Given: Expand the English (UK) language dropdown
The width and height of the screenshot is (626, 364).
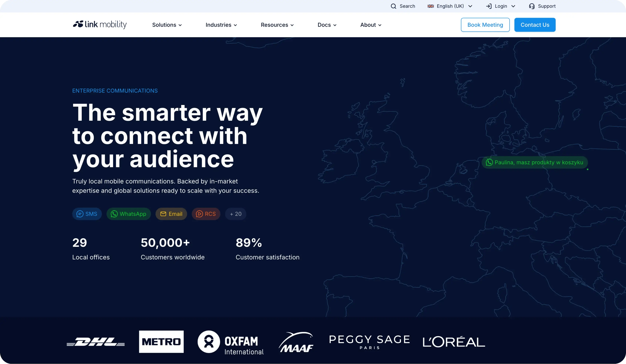Looking at the screenshot, I should coord(470,6).
